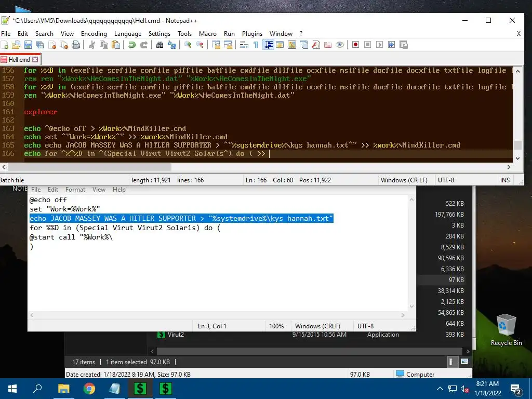Save Hell.cmd with the floppy disk icon
Viewport: 532px width, 399px height.
point(28,45)
